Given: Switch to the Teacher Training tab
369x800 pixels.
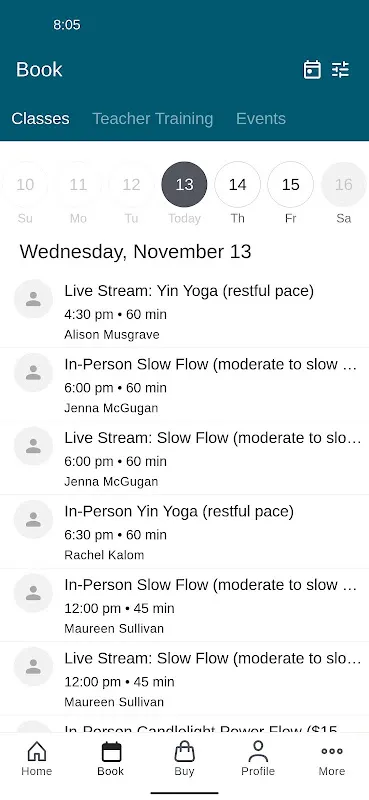Looking at the screenshot, I should tap(153, 118).
